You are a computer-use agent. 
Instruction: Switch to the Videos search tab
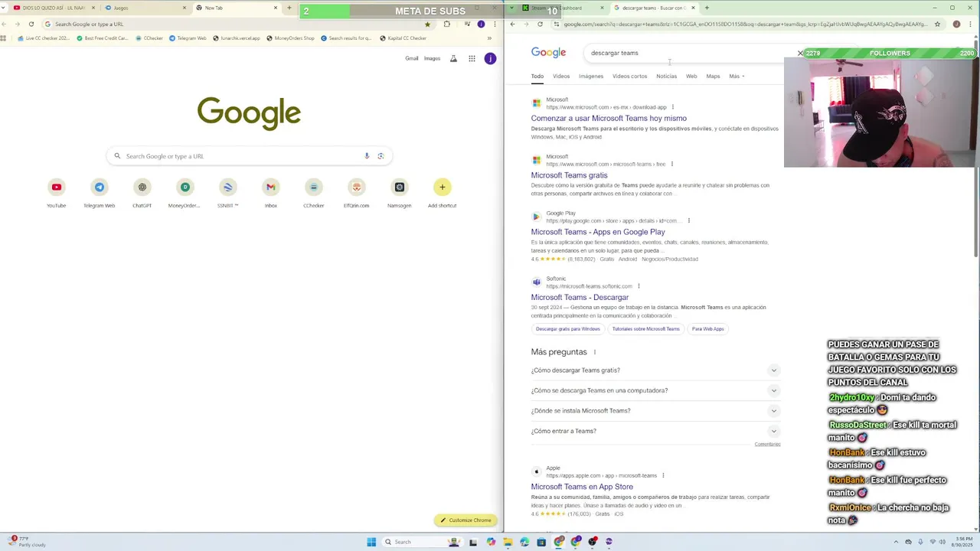561,76
